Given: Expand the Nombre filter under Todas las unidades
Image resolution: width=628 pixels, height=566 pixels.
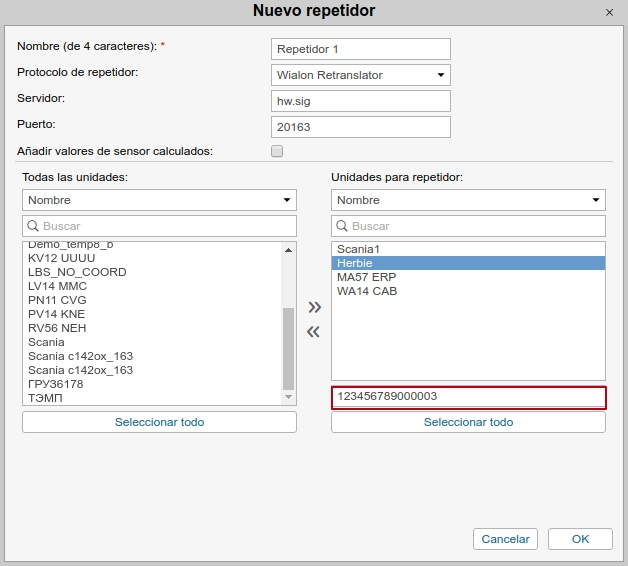Looking at the screenshot, I should click(x=159, y=200).
